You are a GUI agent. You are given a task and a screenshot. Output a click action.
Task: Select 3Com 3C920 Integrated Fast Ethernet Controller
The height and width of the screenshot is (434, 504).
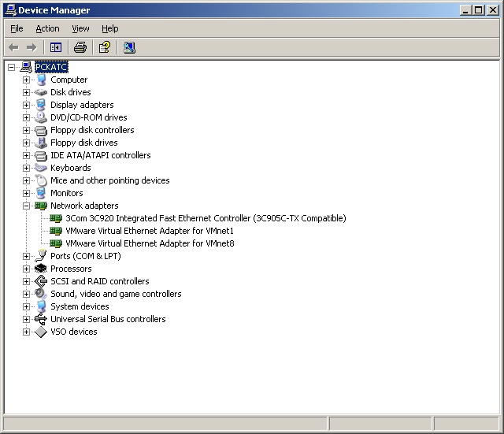206,218
